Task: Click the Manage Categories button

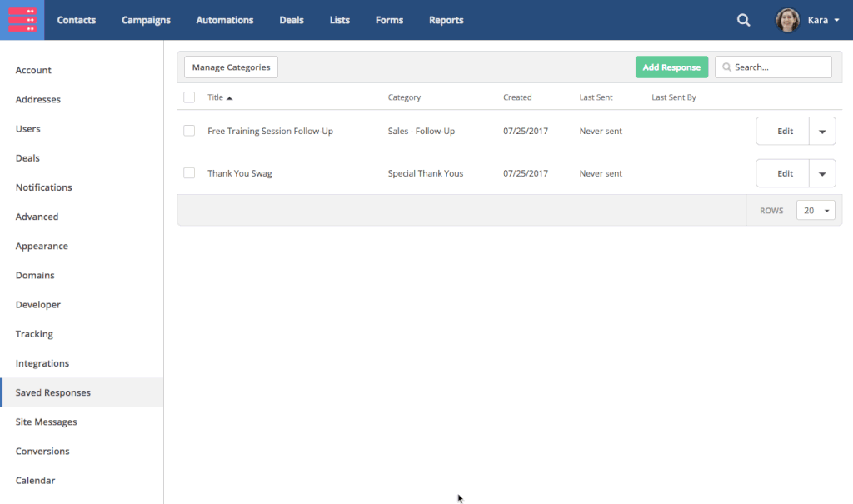Action: 231,67
